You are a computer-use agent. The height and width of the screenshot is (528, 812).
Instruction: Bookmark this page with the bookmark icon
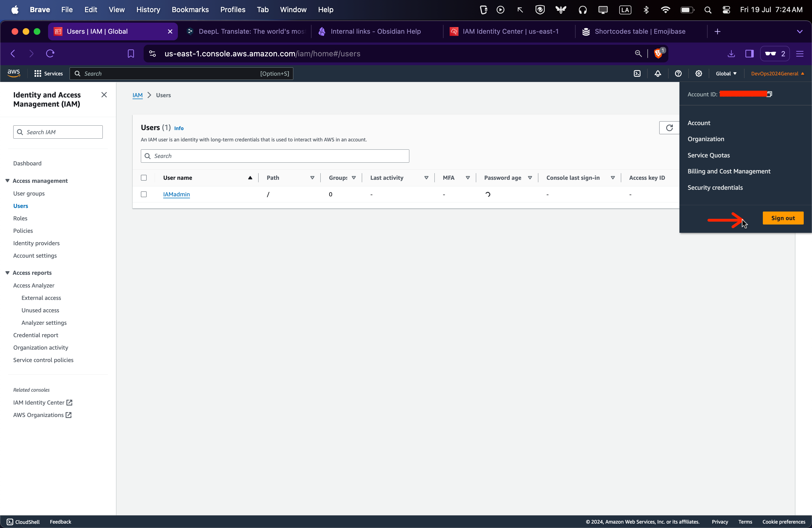tap(131, 54)
